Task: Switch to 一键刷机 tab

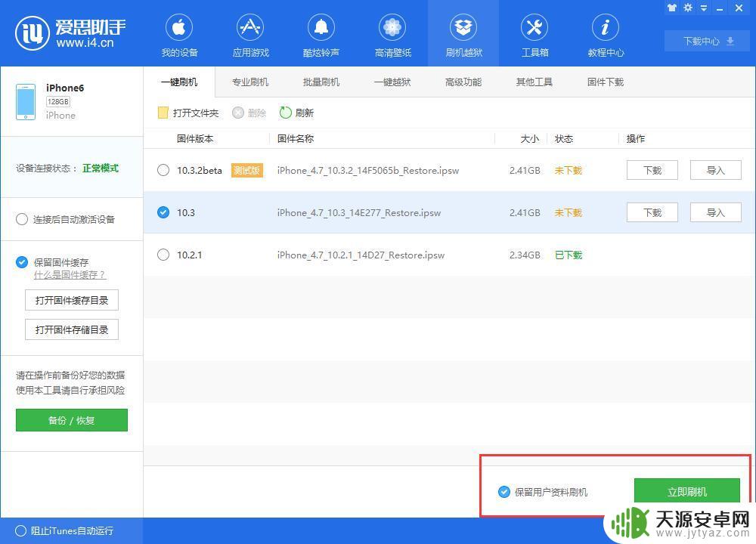Action: (x=179, y=82)
